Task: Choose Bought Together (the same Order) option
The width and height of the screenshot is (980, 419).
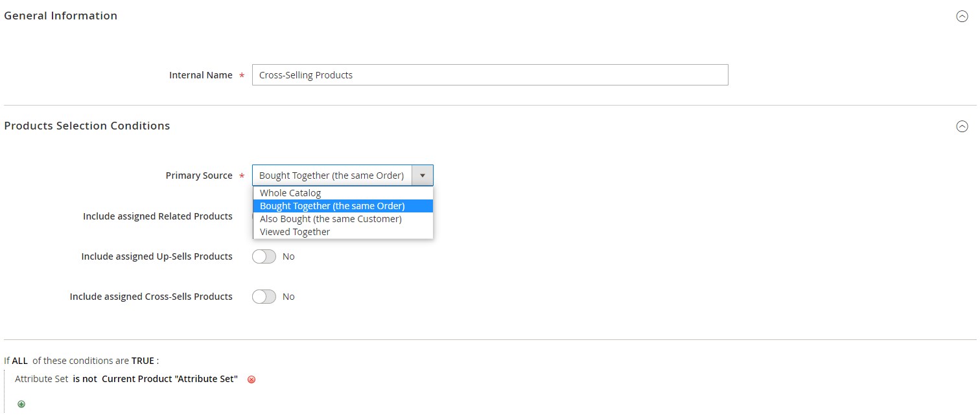Action: tap(332, 206)
